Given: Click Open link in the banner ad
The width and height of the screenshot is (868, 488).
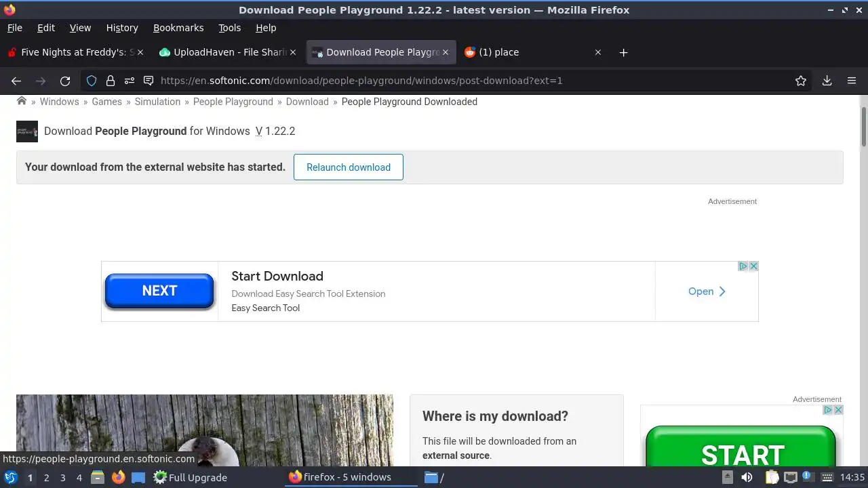Looking at the screenshot, I should click(x=707, y=291).
